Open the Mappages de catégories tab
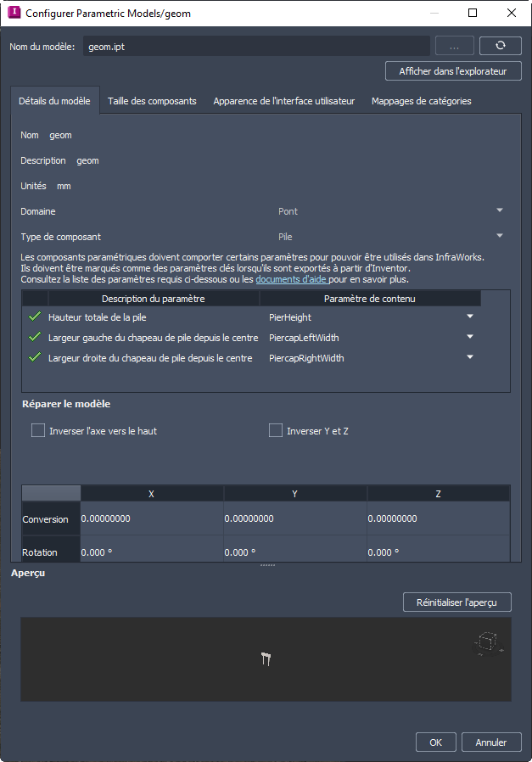This screenshot has height=762, width=532. coord(421,101)
